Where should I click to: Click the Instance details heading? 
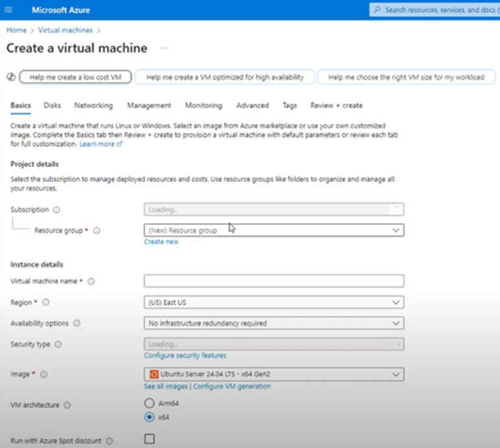pos(37,265)
